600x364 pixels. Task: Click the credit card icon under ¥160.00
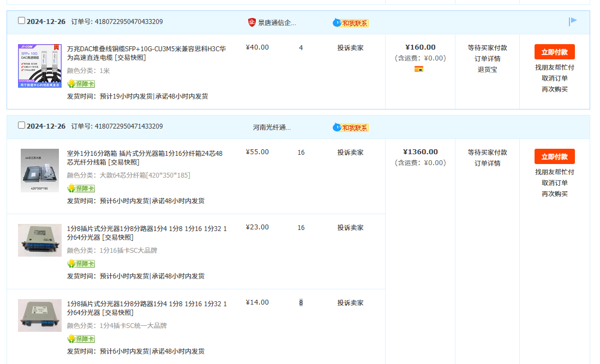419,69
